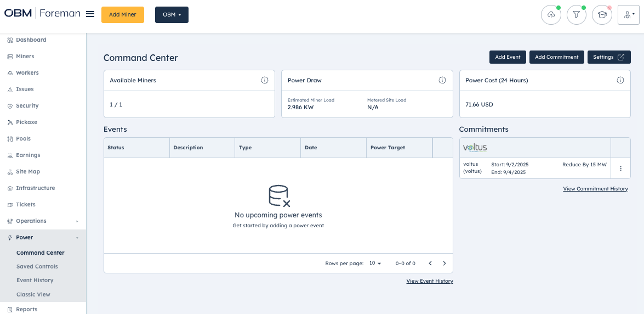Screen dimensions: 644x314
Task: Click the Site Map sidebar icon
Action: (x=10, y=172)
